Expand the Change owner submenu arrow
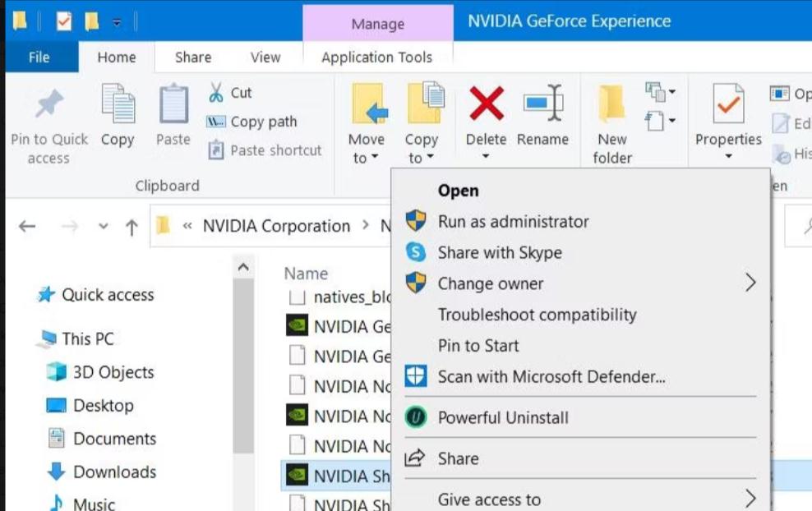Image resolution: width=812 pixels, height=511 pixels. [750, 283]
